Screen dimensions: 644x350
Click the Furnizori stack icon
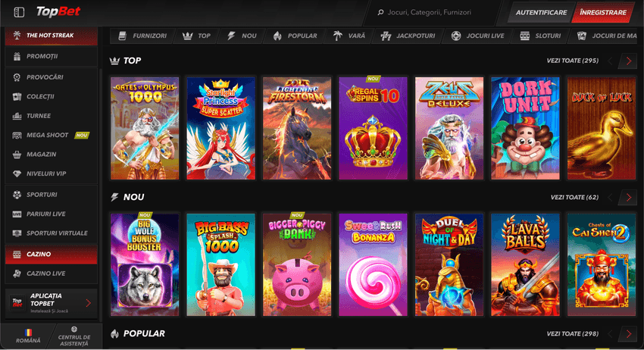[122, 36]
